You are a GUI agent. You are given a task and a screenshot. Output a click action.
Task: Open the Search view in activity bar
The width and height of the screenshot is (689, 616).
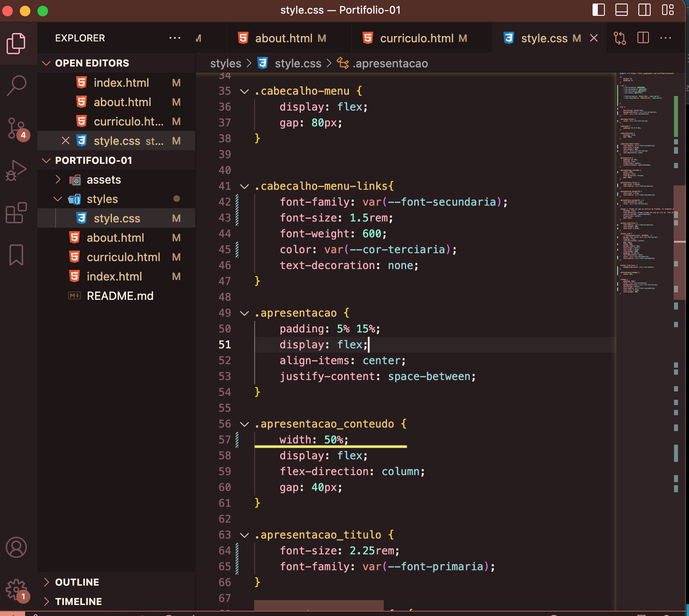coord(16,85)
